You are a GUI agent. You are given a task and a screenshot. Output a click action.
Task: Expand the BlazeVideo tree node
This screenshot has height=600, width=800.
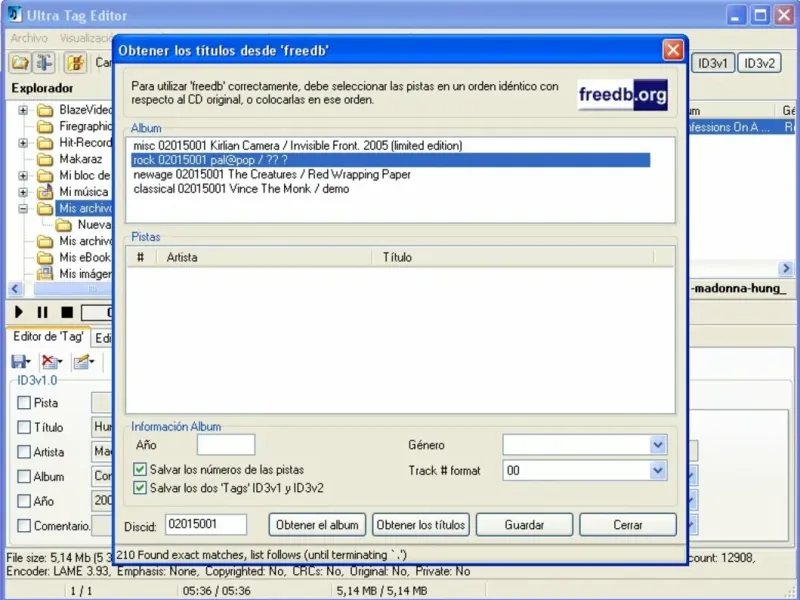[x=23, y=110]
